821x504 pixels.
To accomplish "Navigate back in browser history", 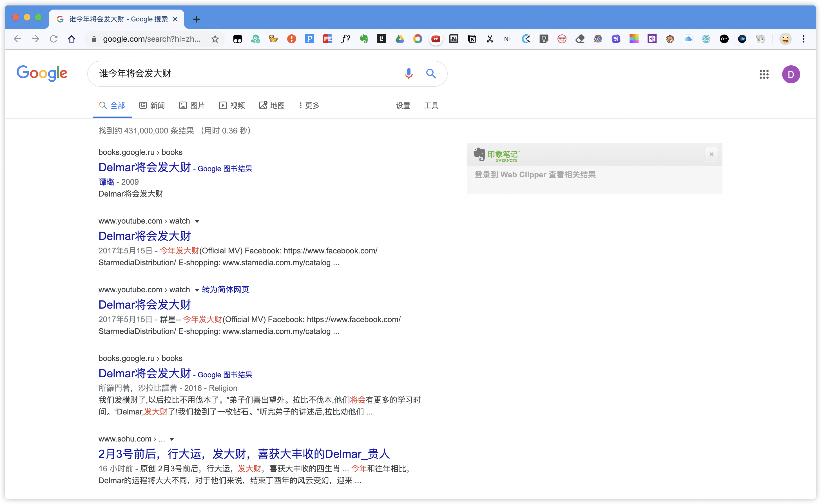I will tap(17, 39).
